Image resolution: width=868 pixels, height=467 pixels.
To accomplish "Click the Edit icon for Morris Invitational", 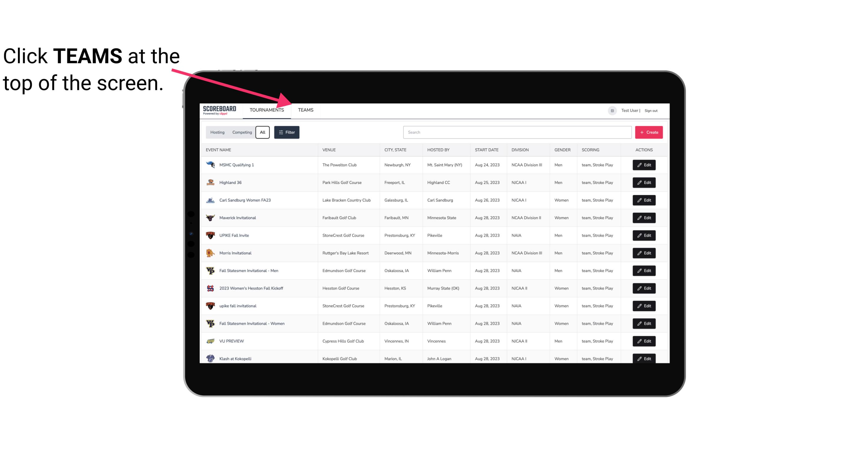I will point(644,253).
